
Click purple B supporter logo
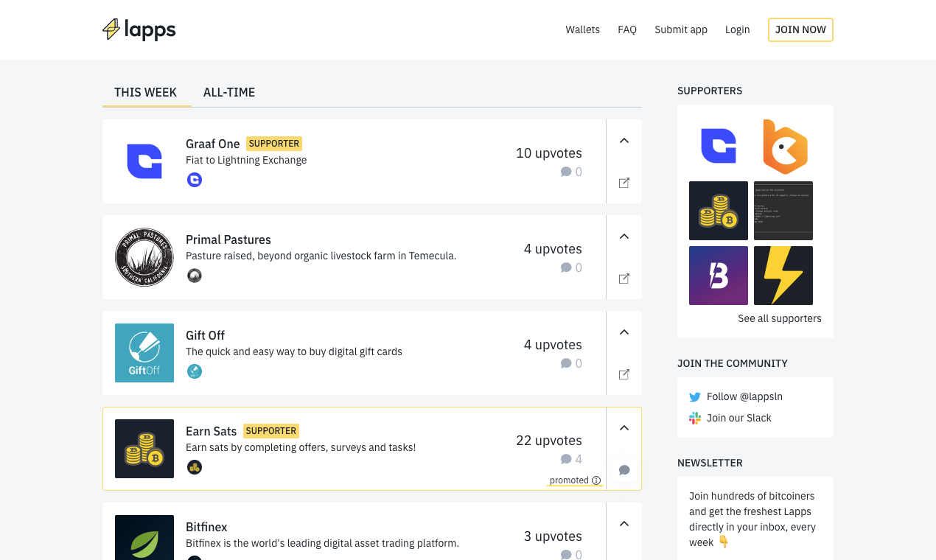click(x=719, y=276)
